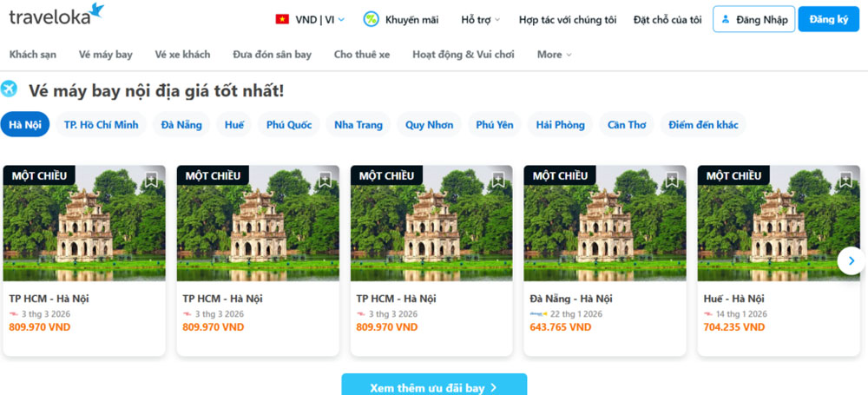Go to Khách sạn section
868x395 pixels.
coord(33,55)
